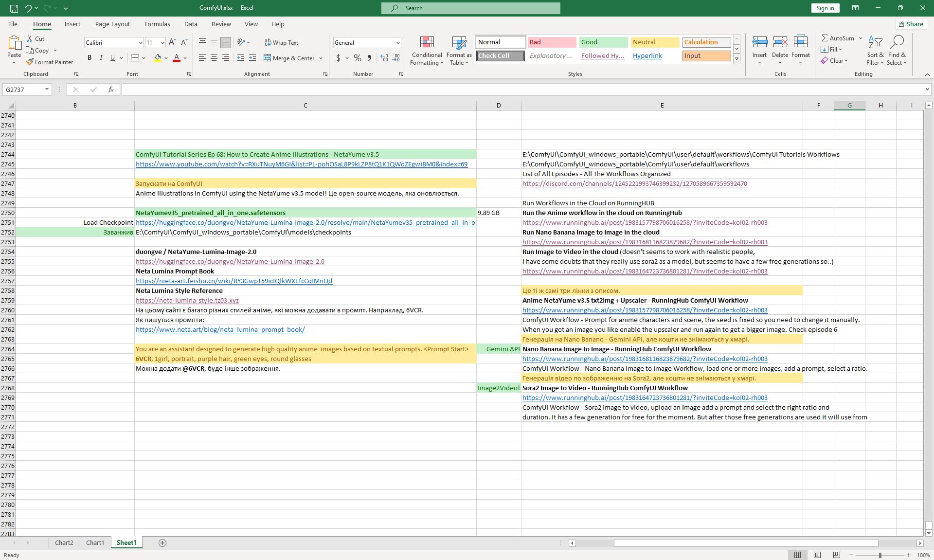Open the Formulas ribbon tab
Viewport: 934px width, 560px height.
point(157,24)
